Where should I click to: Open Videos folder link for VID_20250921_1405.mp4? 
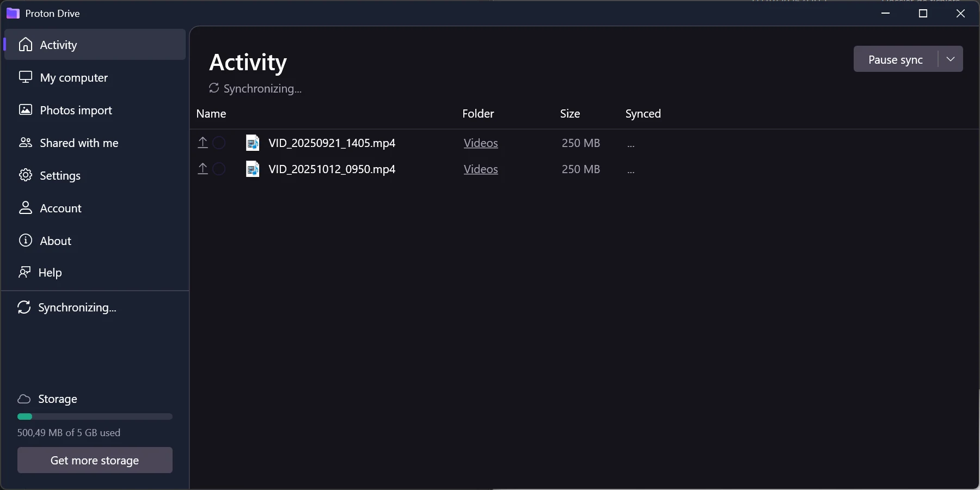[481, 143]
